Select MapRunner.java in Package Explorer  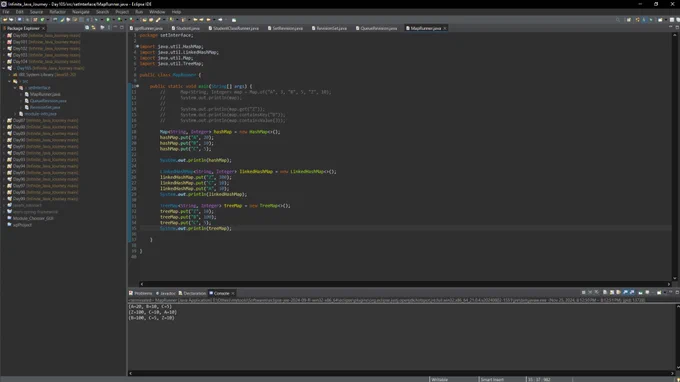point(45,94)
